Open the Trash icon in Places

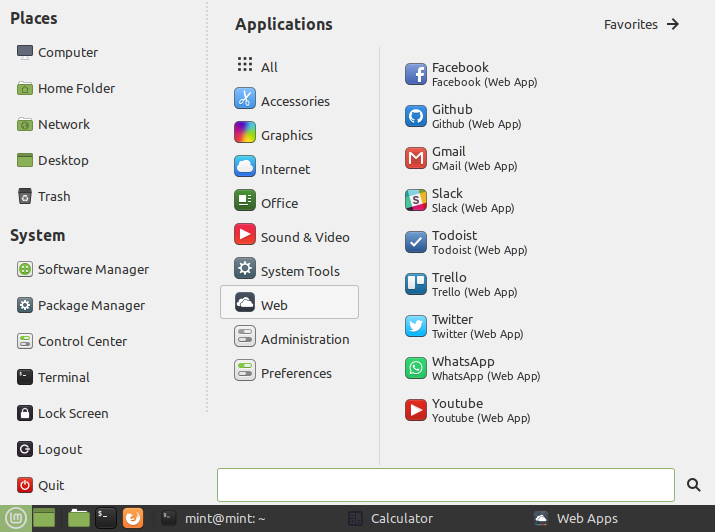click(25, 196)
